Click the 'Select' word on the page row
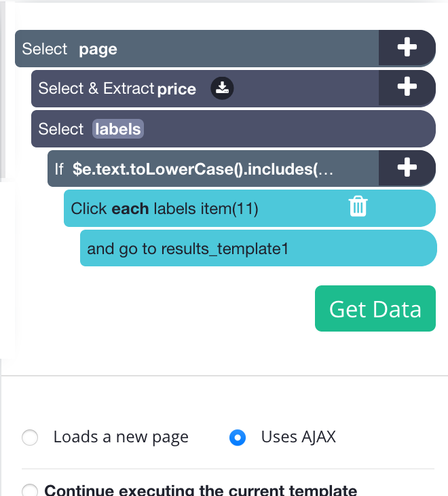Viewport: 448px width, 496px height. pyautogui.click(x=45, y=49)
